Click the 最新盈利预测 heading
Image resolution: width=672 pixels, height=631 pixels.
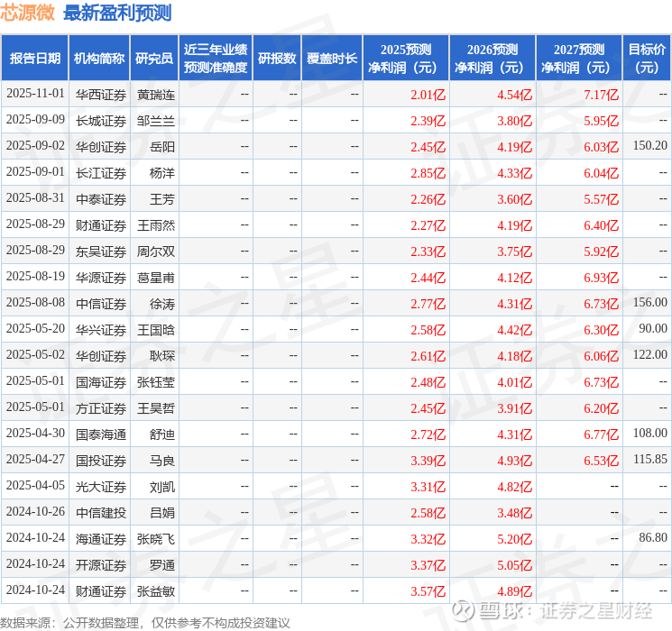tap(117, 13)
